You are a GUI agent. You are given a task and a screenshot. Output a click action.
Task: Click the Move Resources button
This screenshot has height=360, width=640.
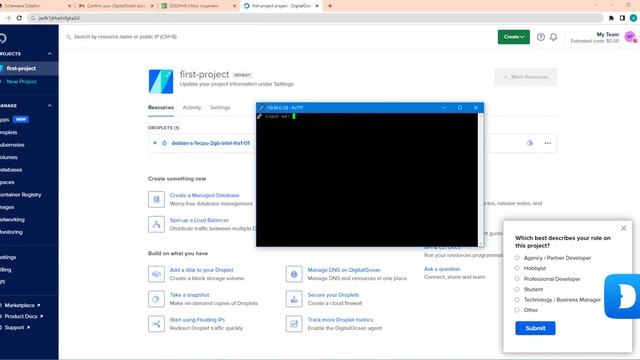pos(525,77)
